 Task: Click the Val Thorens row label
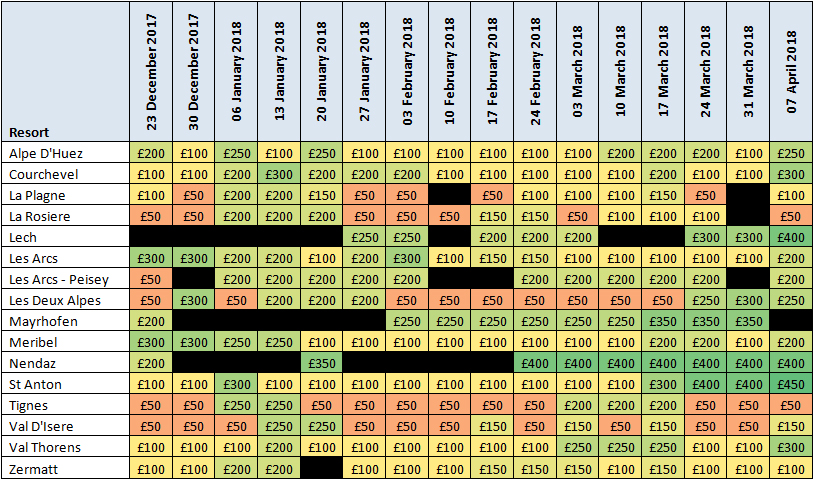65,447
